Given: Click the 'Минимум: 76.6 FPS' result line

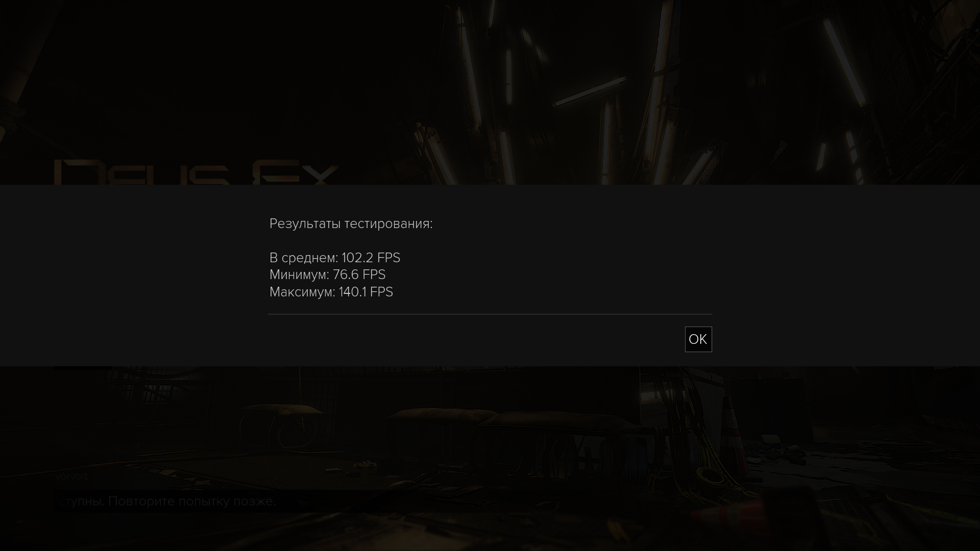Looking at the screenshot, I should pos(327,274).
